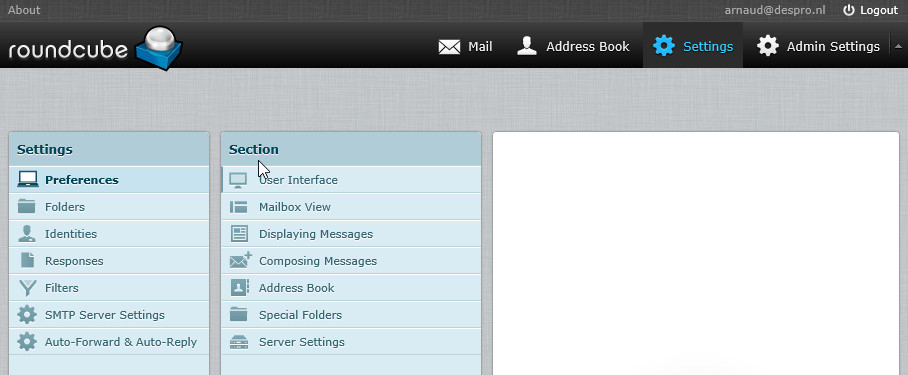The width and height of the screenshot is (908, 375).
Task: Select Preferences in Settings list
Action: tap(109, 179)
